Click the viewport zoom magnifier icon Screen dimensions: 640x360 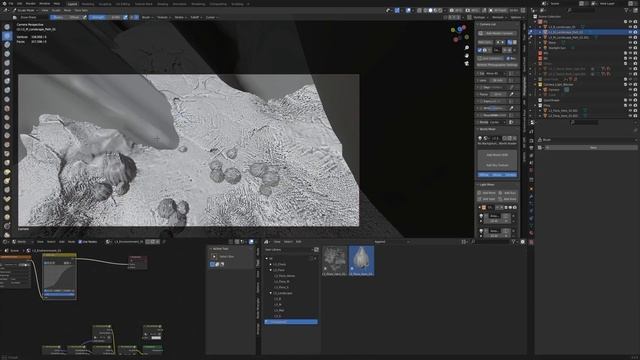pos(467,48)
